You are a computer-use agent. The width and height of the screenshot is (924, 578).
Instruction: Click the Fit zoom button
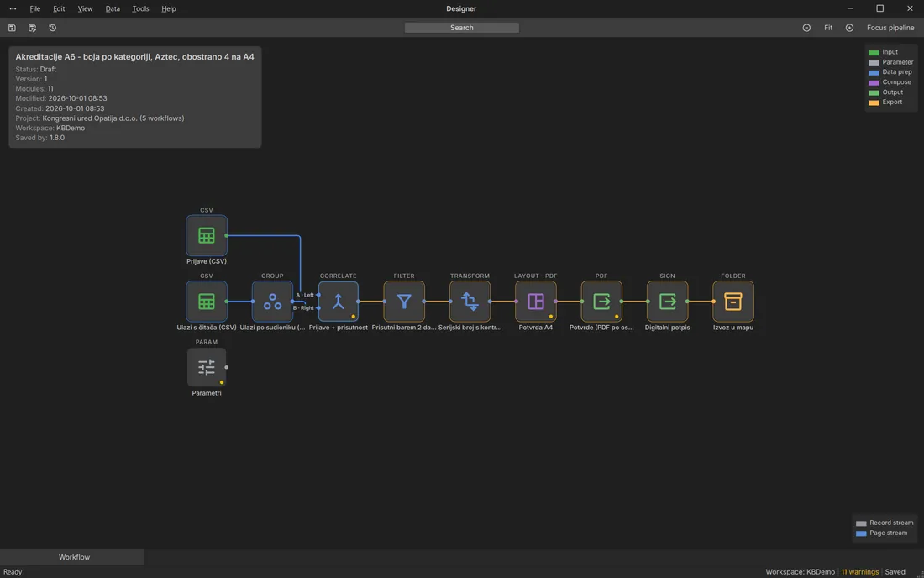[x=828, y=28]
